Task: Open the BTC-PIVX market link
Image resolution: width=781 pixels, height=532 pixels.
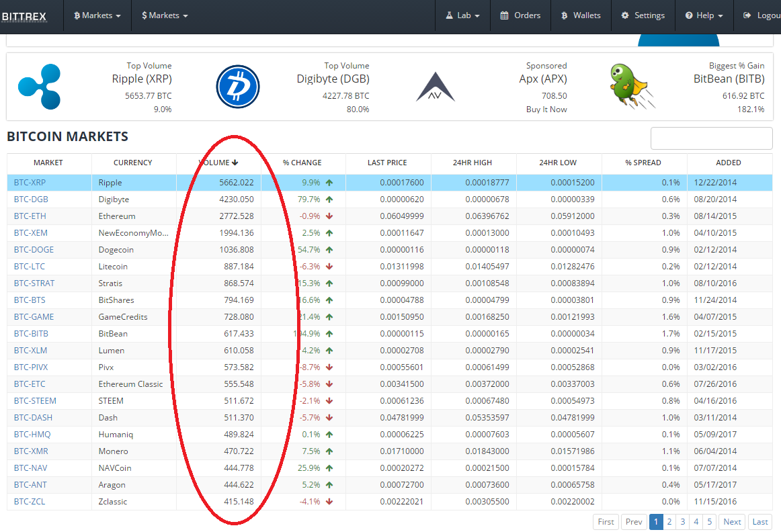Action: (31, 367)
